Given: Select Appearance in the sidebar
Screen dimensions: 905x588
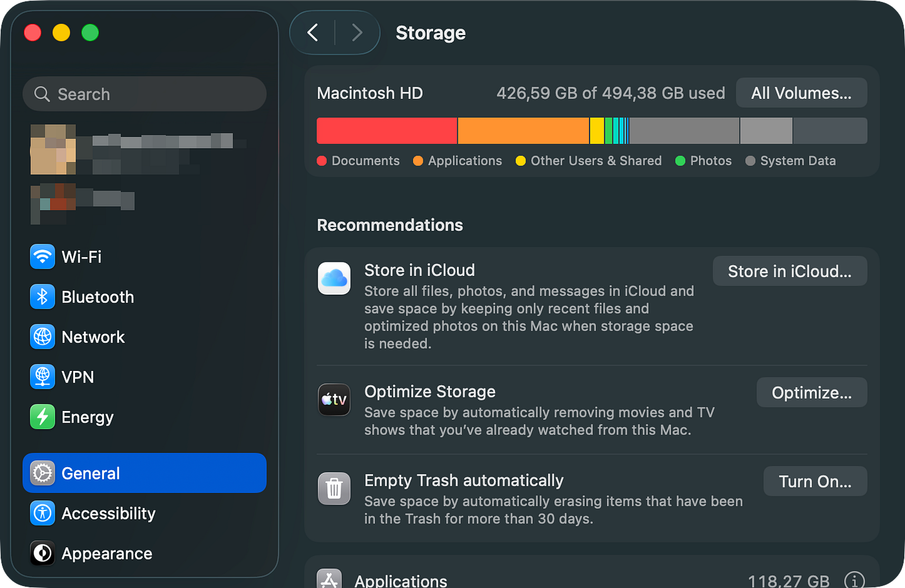Looking at the screenshot, I should [145, 553].
